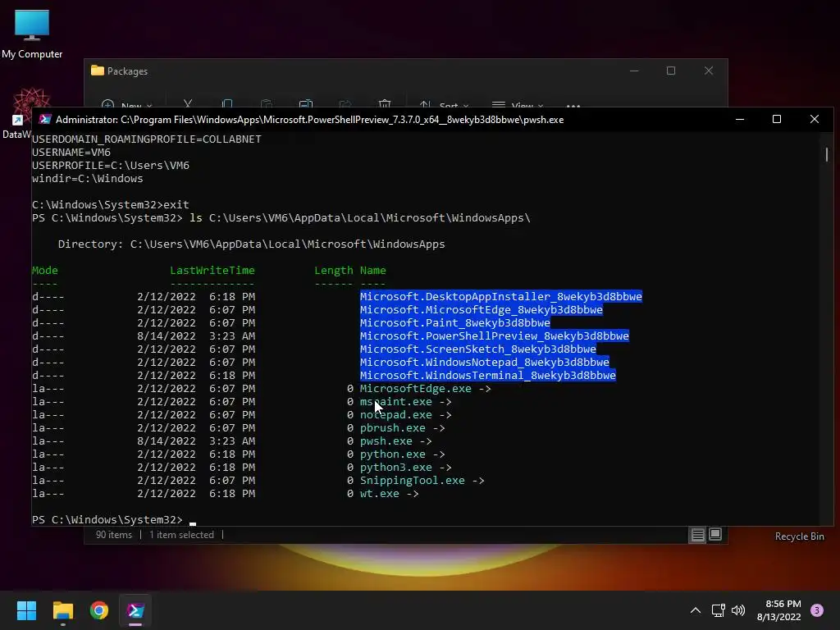Click the USERNAME=VM6 line
This screenshot has width=840, height=630.
[x=71, y=152]
